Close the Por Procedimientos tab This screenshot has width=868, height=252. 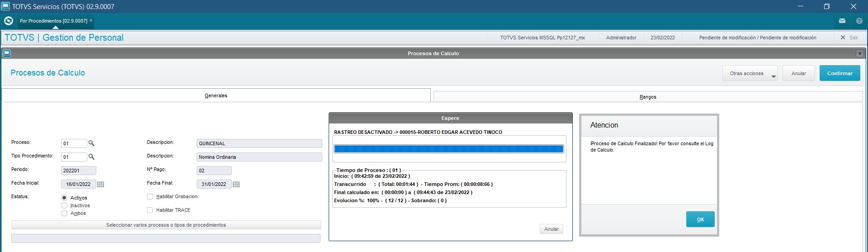(91, 20)
